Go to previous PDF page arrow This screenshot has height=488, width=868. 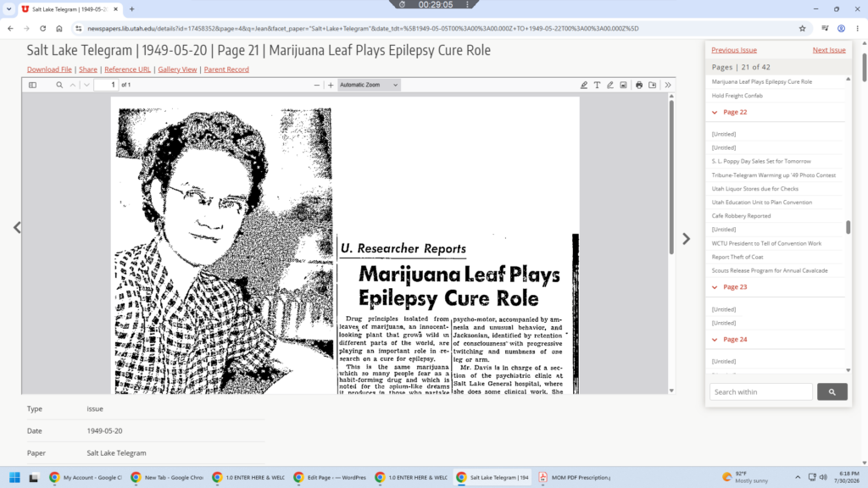click(x=73, y=86)
